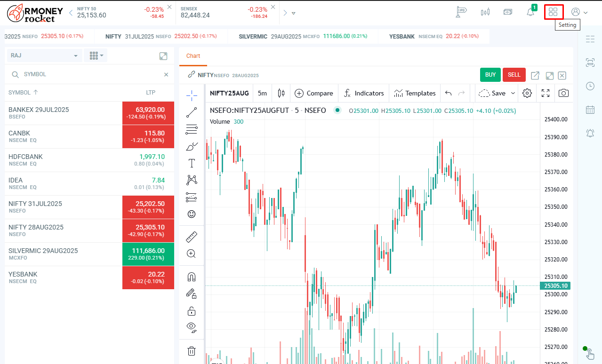Close the chart panel
The image size is (602, 364).
coord(562,75)
